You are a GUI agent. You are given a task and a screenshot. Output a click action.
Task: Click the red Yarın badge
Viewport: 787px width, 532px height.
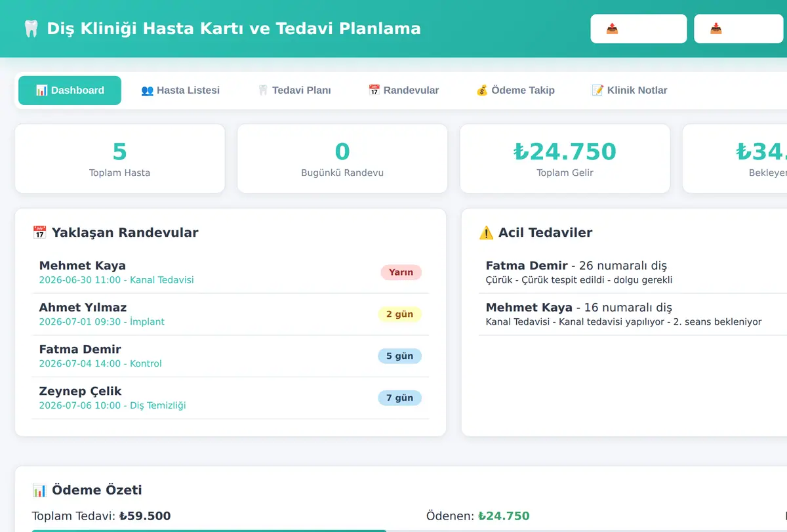[x=401, y=272]
